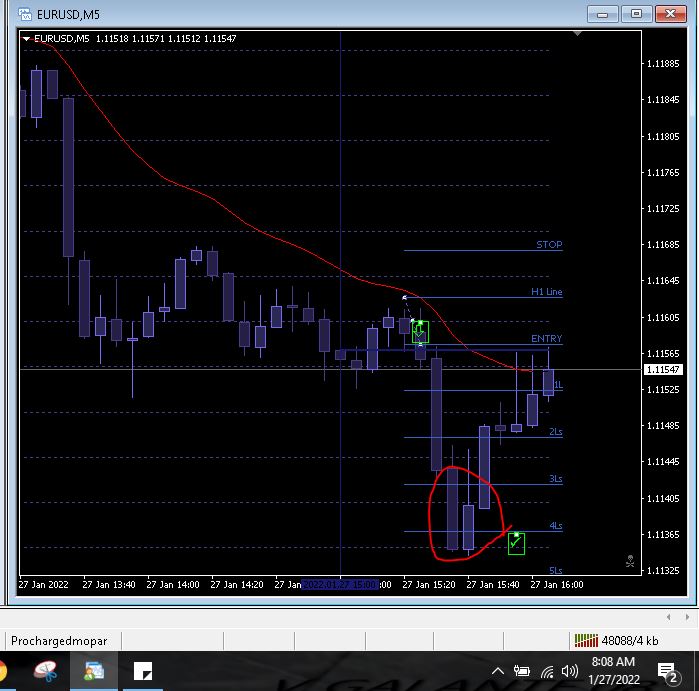699x691 pixels.
Task: Click the 48088/4 kb traffic indicator
Action: tap(629, 641)
